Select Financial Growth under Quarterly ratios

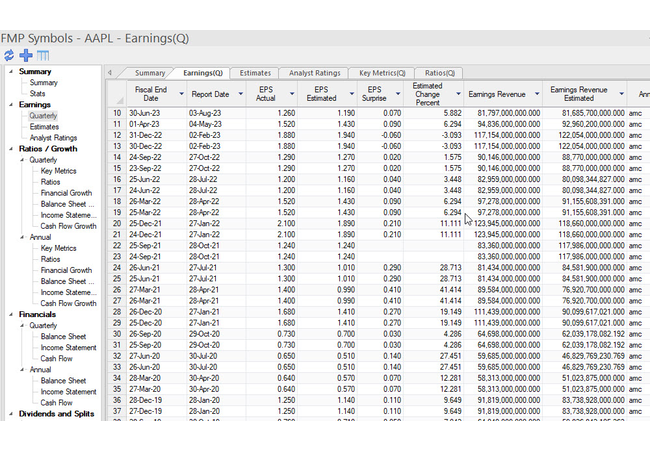pos(66,193)
